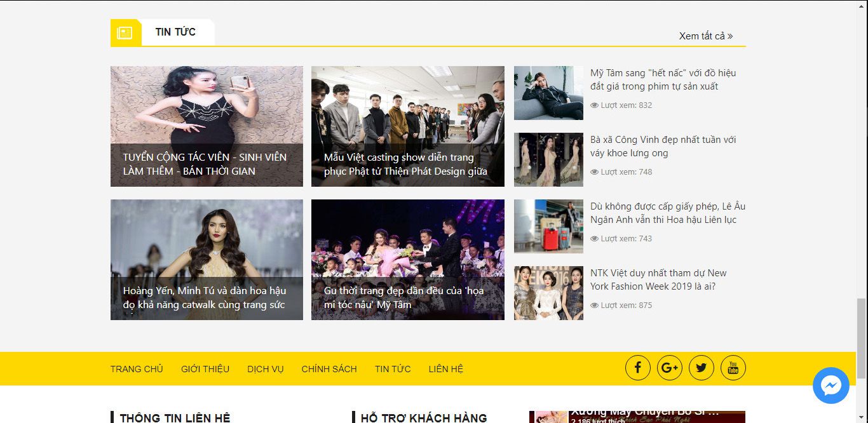
Task: Open the Hoàng Yến, Minh Tú catwalk article
Action: click(207, 260)
